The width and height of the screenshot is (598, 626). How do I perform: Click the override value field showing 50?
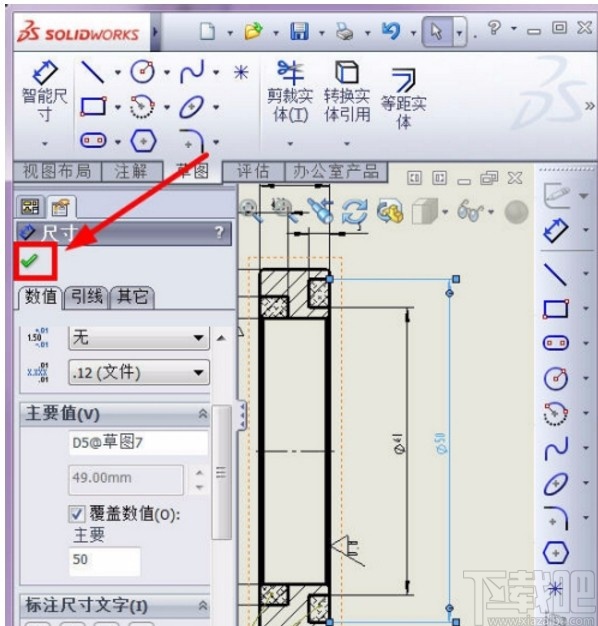(105, 560)
